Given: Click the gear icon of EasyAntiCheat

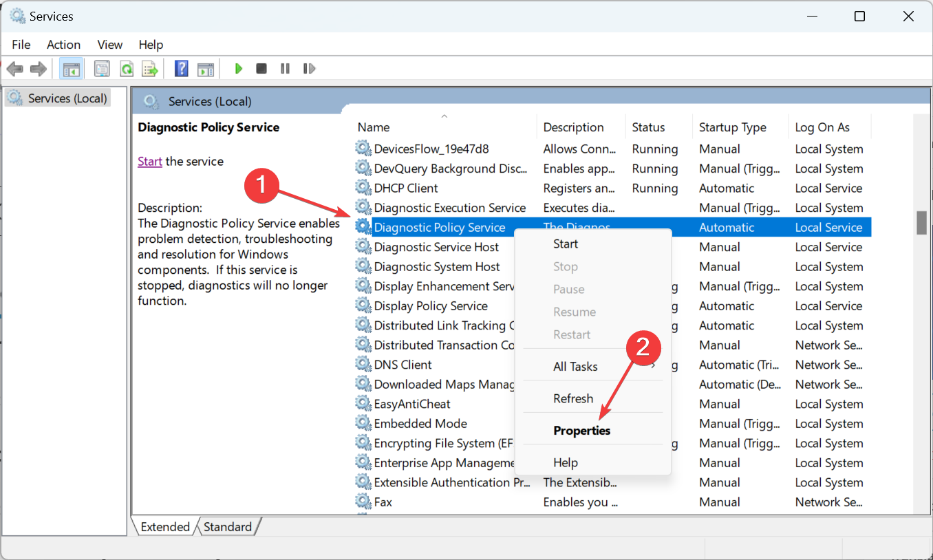Looking at the screenshot, I should click(x=363, y=404).
